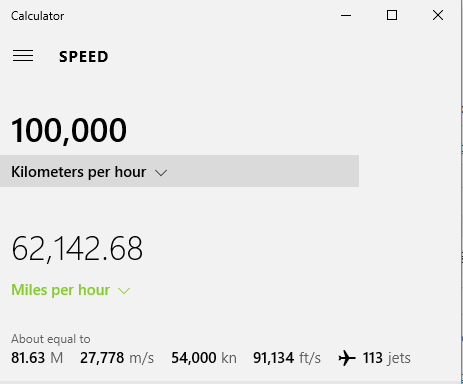Click the 54,000 kn equivalent value
463x384 pixels.
pyautogui.click(x=204, y=358)
